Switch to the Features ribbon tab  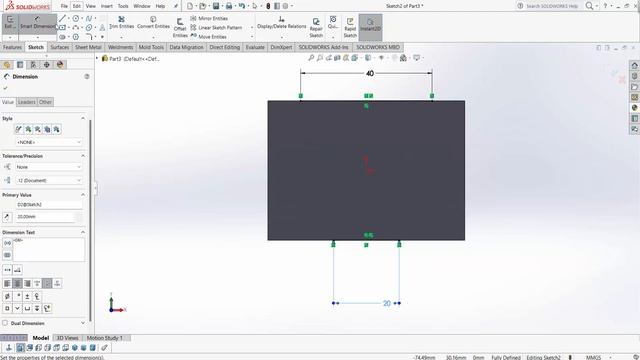tap(12, 47)
